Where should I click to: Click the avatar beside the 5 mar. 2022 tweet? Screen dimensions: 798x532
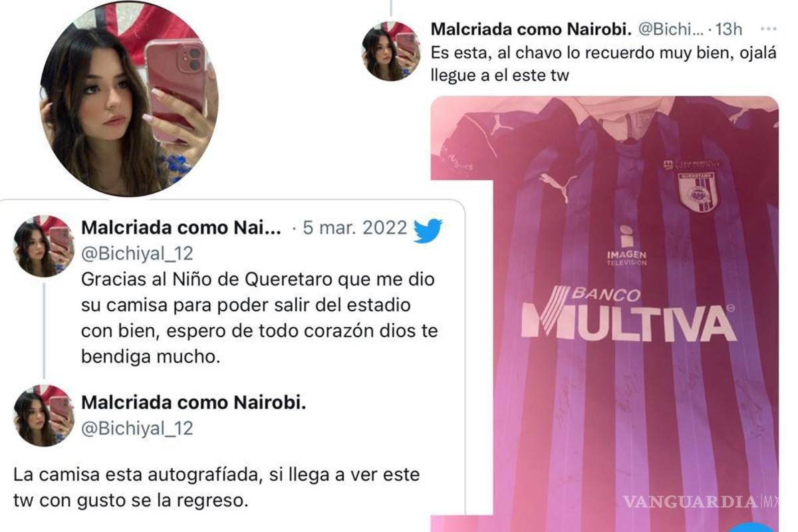43,246
